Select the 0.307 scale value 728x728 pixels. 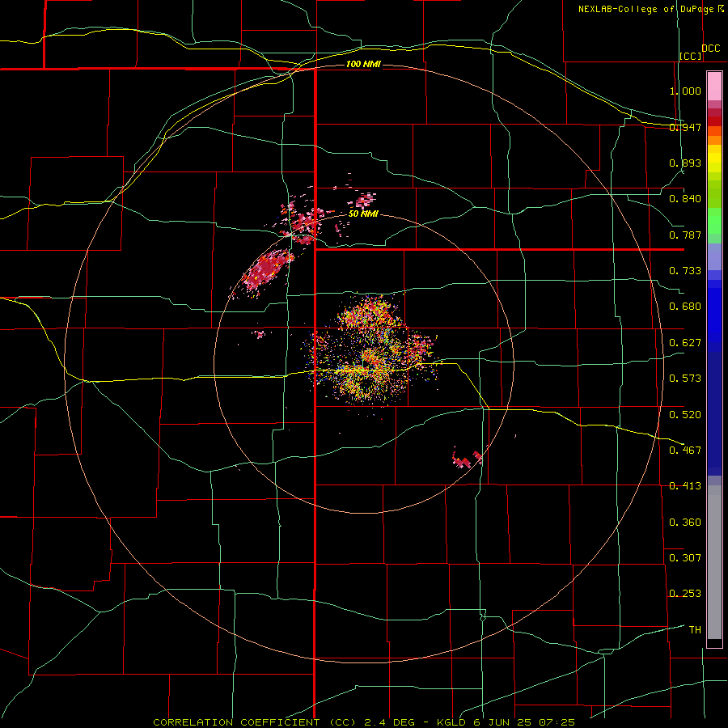click(685, 558)
